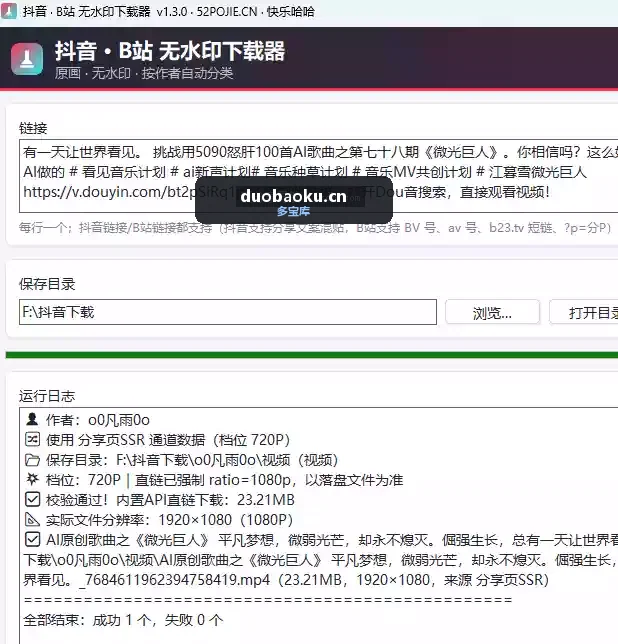
Task: Click the ruler icon beside 实际文件分辨率 line
Action: (x=32, y=520)
